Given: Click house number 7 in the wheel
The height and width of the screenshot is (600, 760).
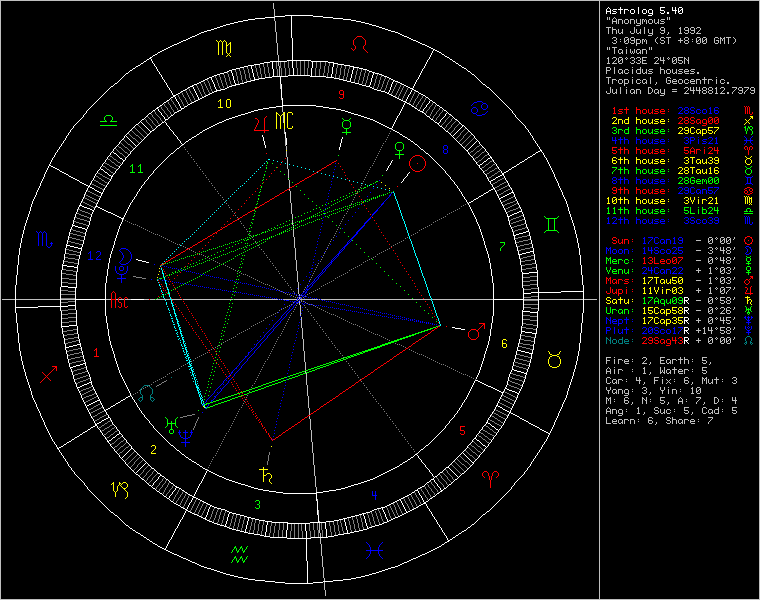Looking at the screenshot, I should [x=502, y=247].
